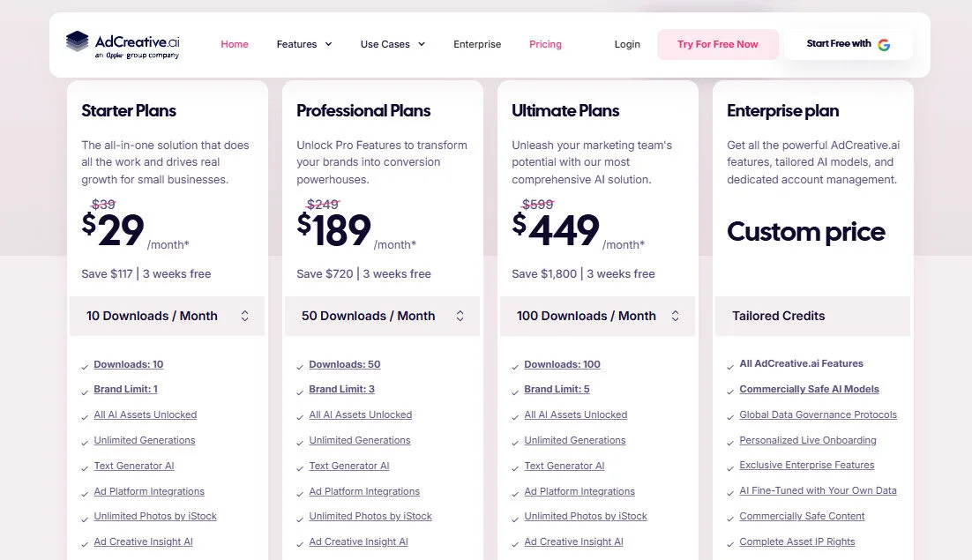Click Text Generator AI under Starter Plans
The width and height of the screenshot is (972, 560).
(x=134, y=466)
